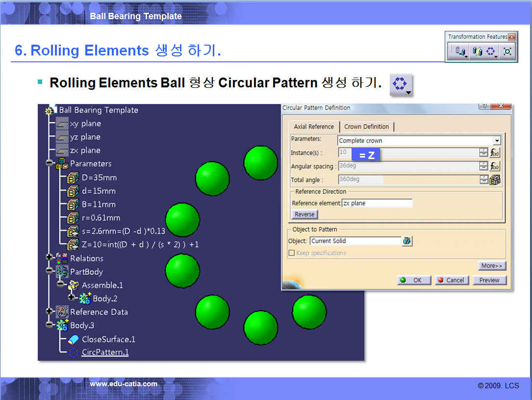Open formula editor for Instance(s) field
The image size is (532, 400).
pos(495,153)
